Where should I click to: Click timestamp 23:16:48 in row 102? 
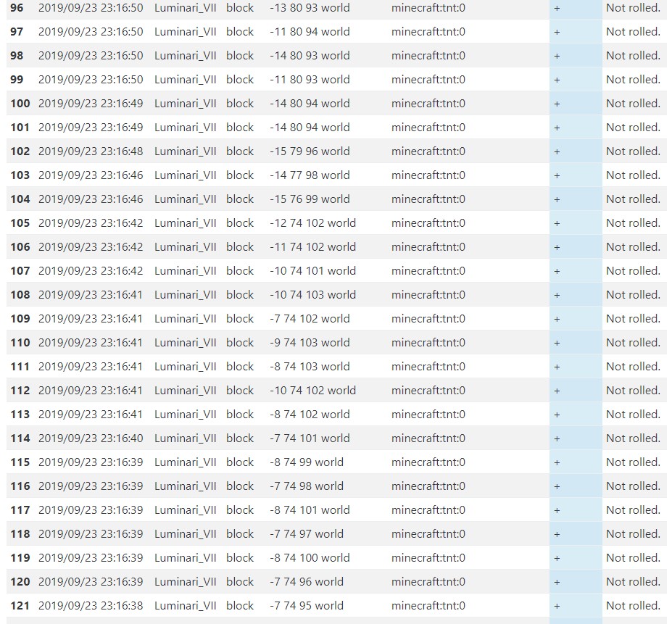[x=91, y=151]
